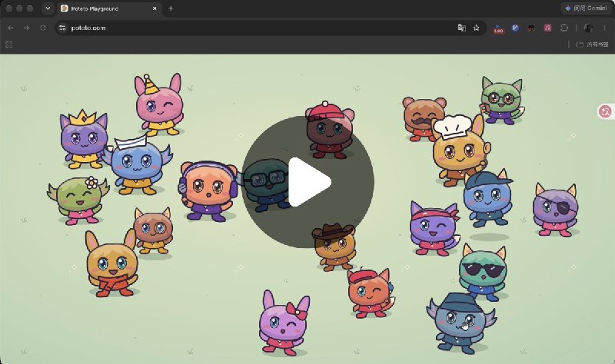Click the orange bunny with red scarf

point(111,263)
